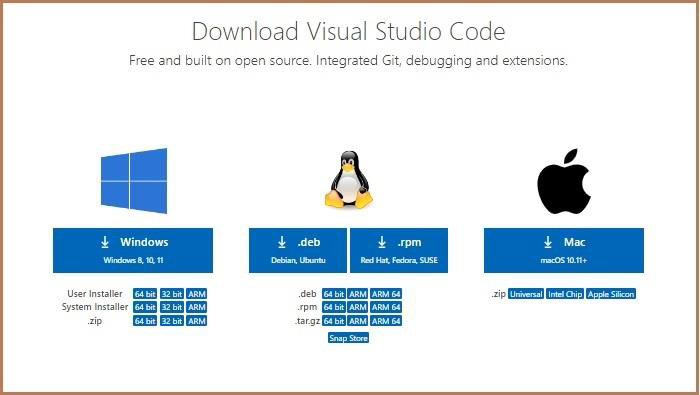
Task: Click the Windows logo icon
Action: (133, 181)
